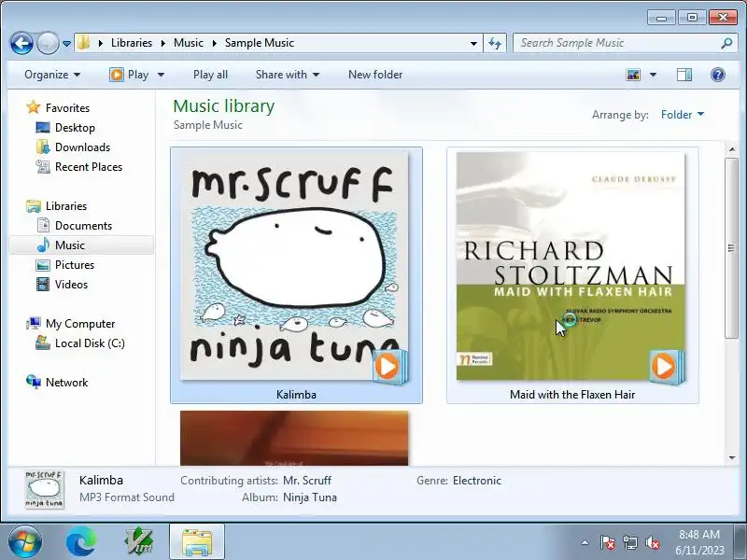The image size is (747, 560).
Task: Expand the arrow after Libraries breadcrumb
Action: point(162,43)
